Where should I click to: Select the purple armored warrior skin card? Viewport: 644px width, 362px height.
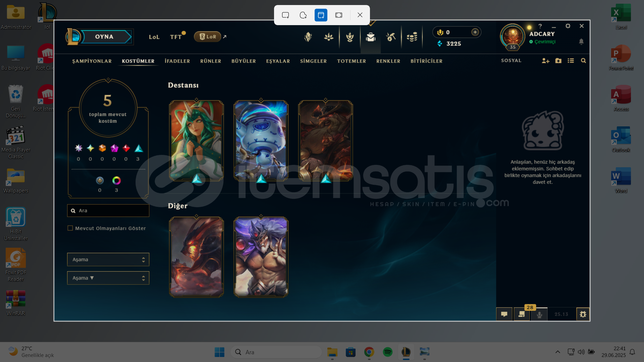[x=261, y=257]
